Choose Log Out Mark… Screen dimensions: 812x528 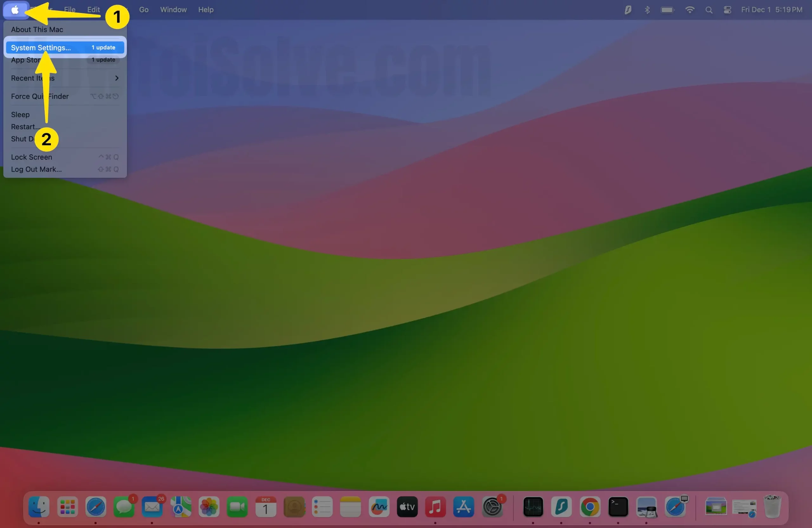(65, 170)
